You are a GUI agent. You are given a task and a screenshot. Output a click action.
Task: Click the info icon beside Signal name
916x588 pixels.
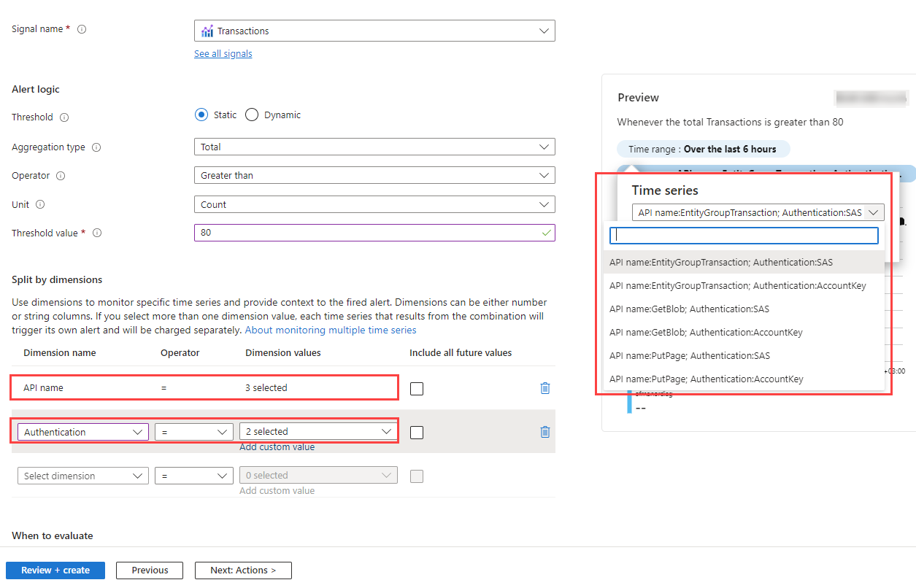point(82,30)
